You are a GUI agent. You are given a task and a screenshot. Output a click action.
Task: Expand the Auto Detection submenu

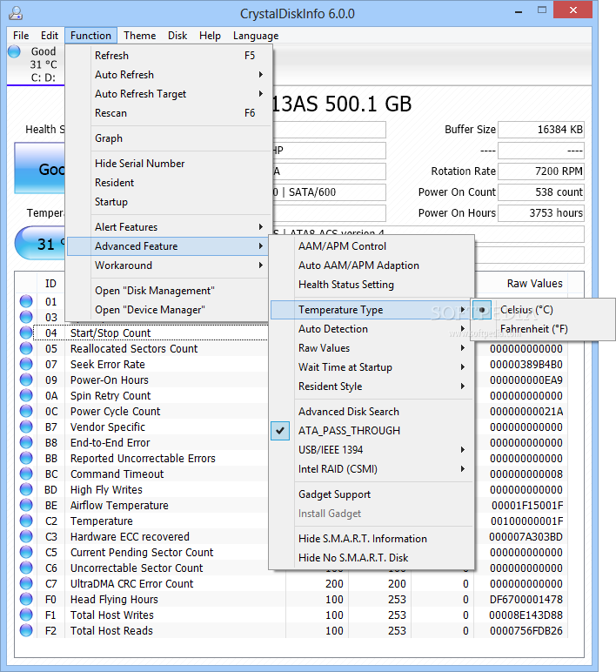pyautogui.click(x=371, y=329)
